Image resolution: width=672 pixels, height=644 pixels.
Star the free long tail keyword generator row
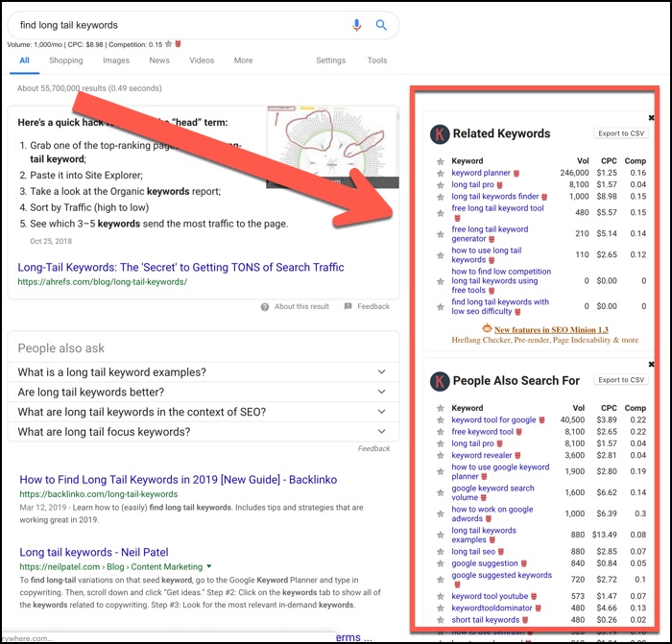point(440,234)
